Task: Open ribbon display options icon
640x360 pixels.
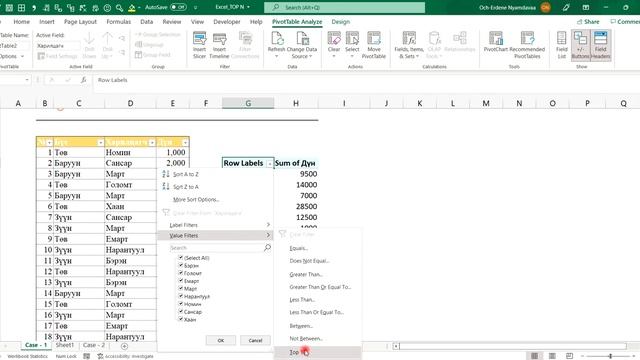Action: [x=586, y=7]
